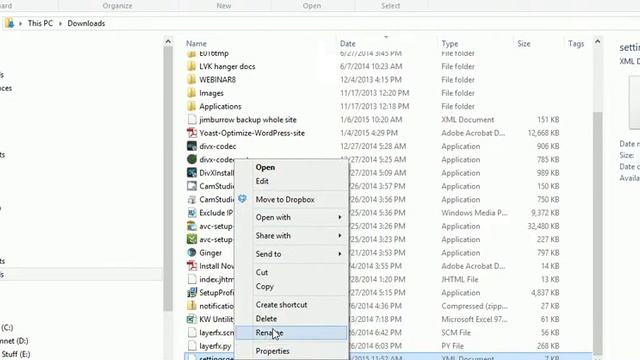640x360 pixels.
Task: Click file list scroll up arrow
Action: pos(598,42)
